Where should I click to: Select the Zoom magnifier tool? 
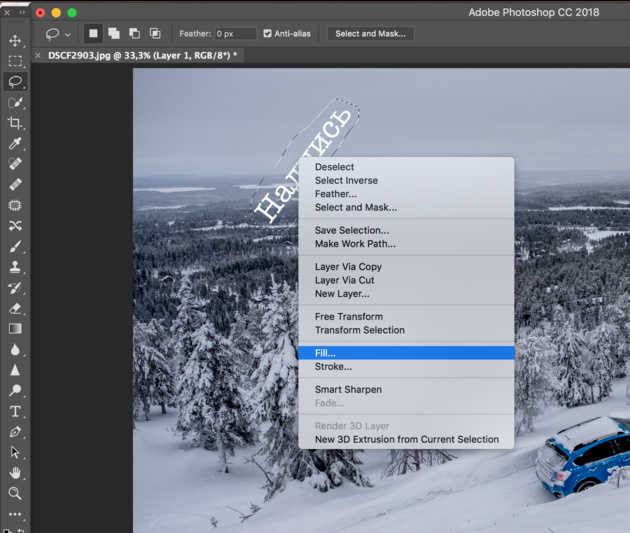[x=15, y=493]
